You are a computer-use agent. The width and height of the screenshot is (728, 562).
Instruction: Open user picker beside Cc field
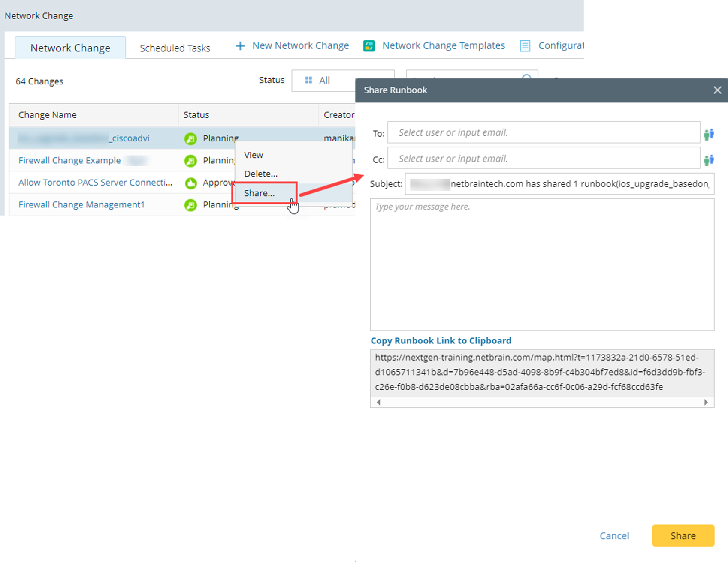pyautogui.click(x=709, y=160)
